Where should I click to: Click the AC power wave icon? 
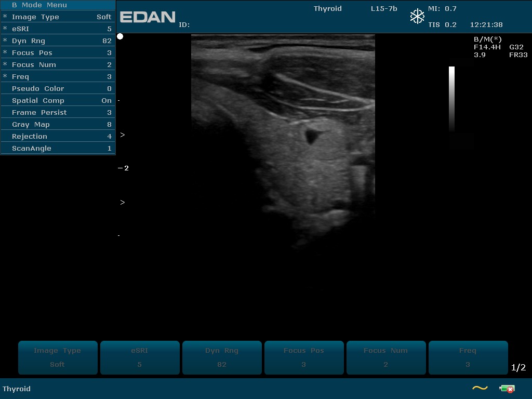[x=480, y=388]
